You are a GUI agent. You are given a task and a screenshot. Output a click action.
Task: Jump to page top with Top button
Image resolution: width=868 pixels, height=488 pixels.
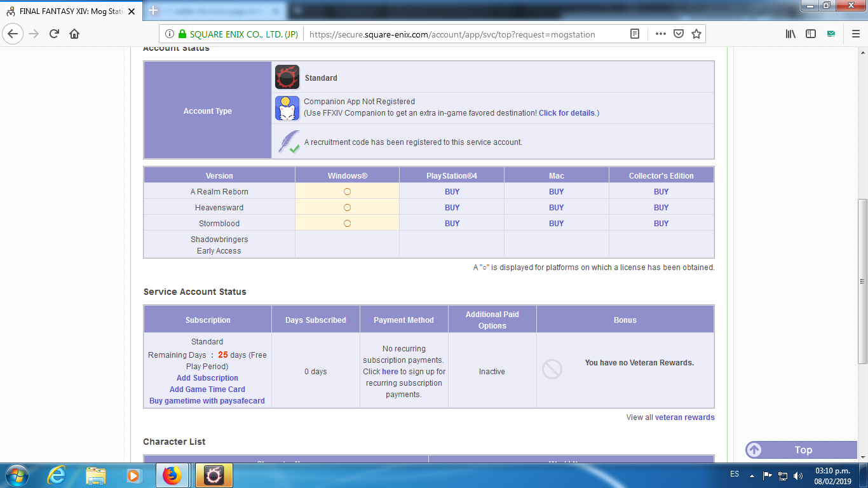(802, 450)
